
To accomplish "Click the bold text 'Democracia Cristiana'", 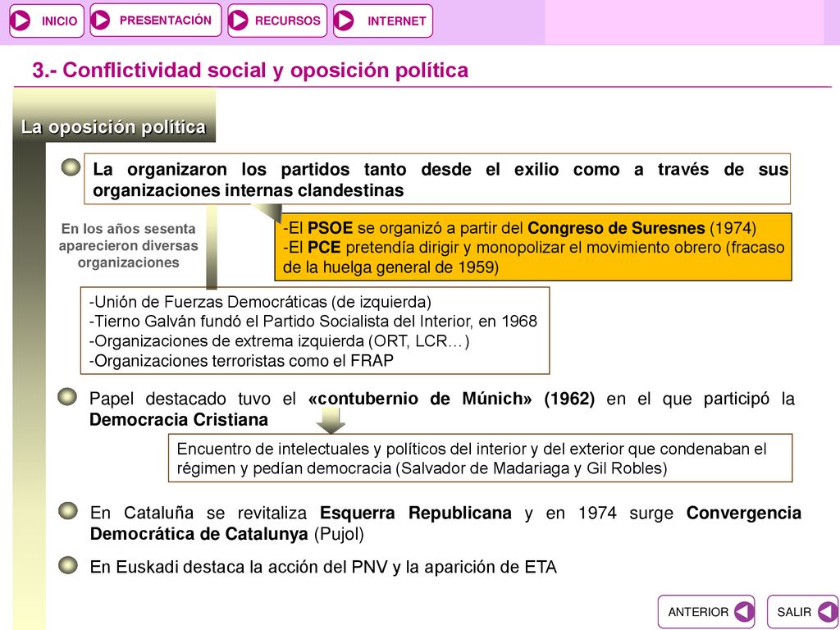I will pos(178,419).
